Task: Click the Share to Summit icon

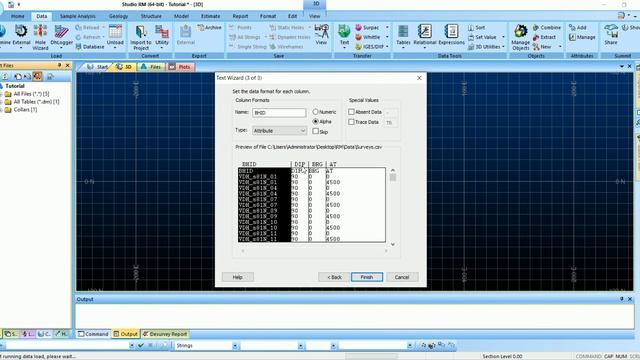Action: tap(611, 34)
